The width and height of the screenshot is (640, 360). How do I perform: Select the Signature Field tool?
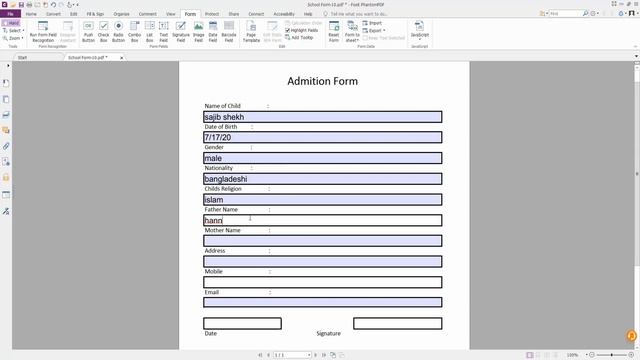(x=181, y=31)
